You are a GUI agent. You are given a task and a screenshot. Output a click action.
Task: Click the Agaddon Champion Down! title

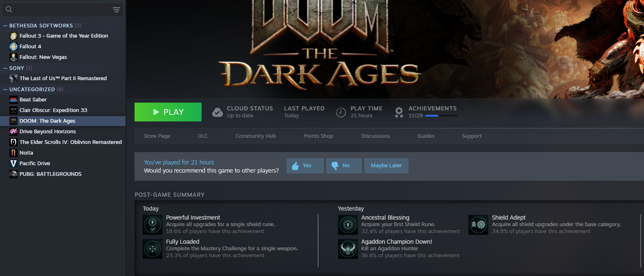pyautogui.click(x=397, y=242)
